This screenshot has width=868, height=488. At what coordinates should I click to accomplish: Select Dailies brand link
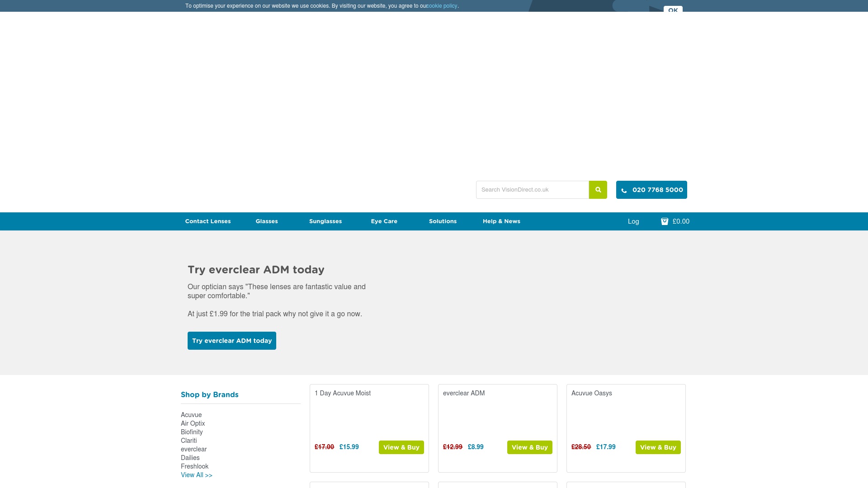(x=190, y=458)
